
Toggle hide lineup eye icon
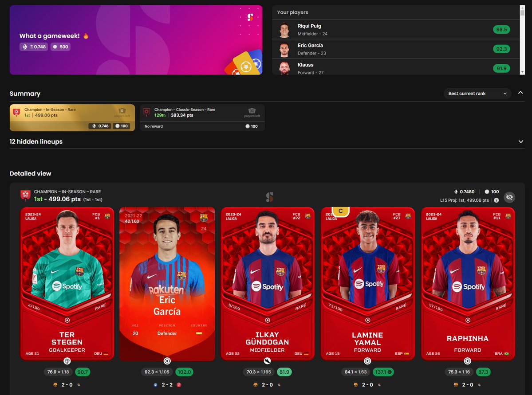pyautogui.click(x=509, y=197)
